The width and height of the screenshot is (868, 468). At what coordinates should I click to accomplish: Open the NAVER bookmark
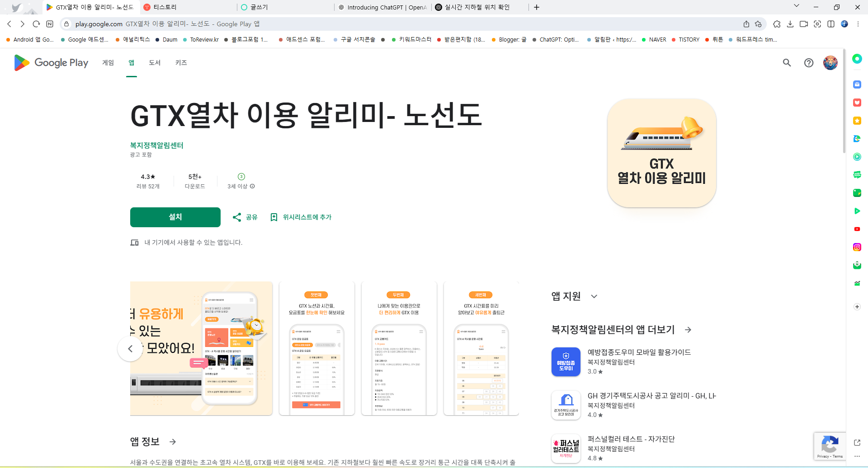[654, 40]
